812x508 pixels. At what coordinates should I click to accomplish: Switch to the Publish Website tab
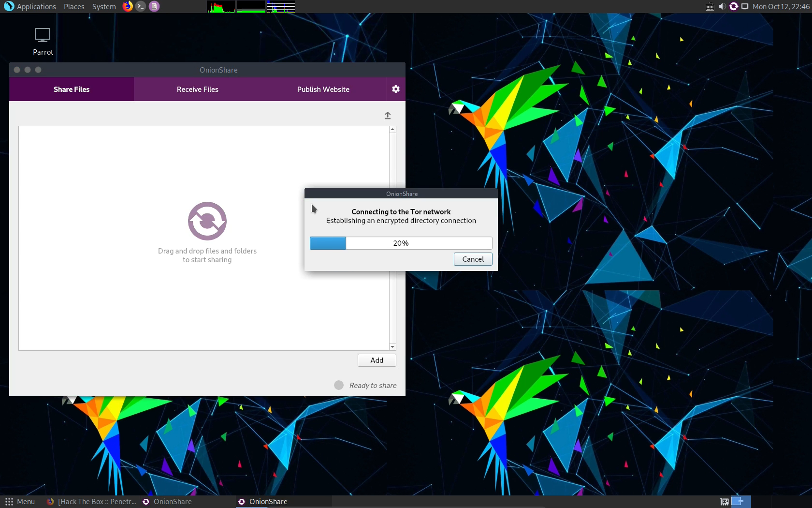pyautogui.click(x=323, y=89)
